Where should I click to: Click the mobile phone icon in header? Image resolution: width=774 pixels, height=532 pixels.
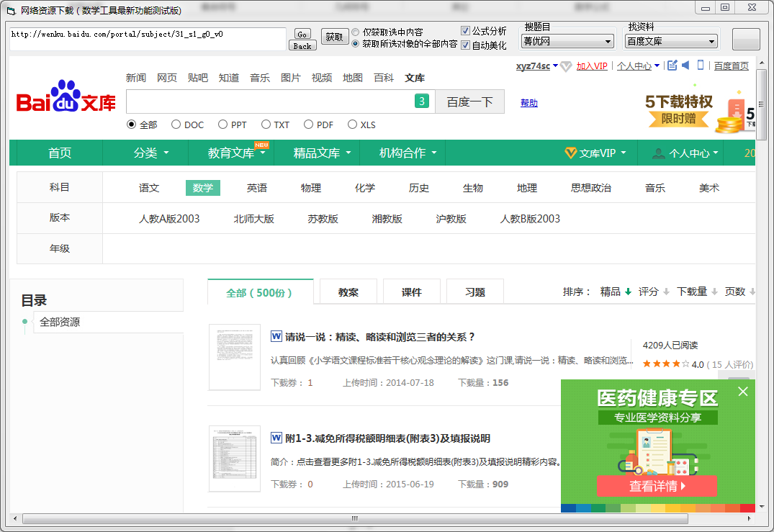click(700, 66)
